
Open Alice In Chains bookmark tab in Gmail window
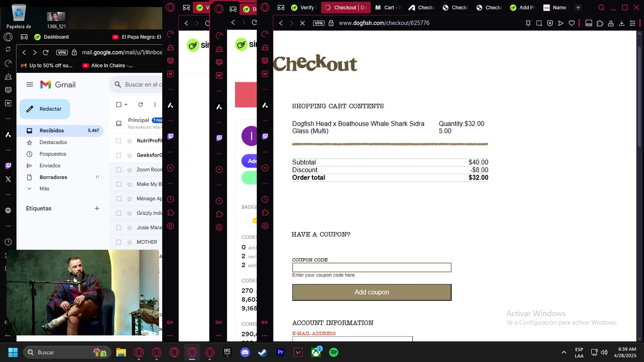(x=108, y=66)
